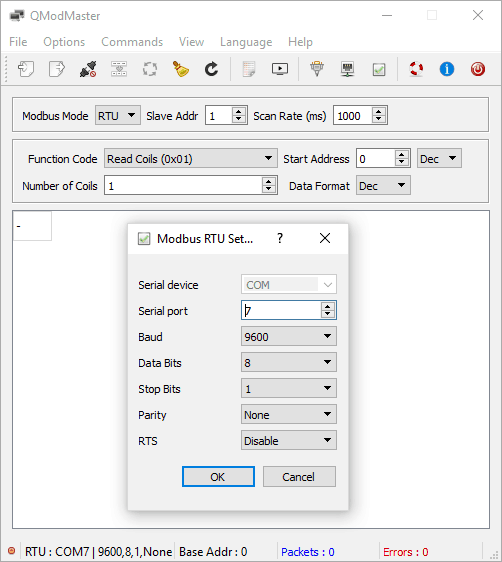Open the Baud 9600 dropdown
The height and width of the screenshot is (562, 502).
coord(289,337)
